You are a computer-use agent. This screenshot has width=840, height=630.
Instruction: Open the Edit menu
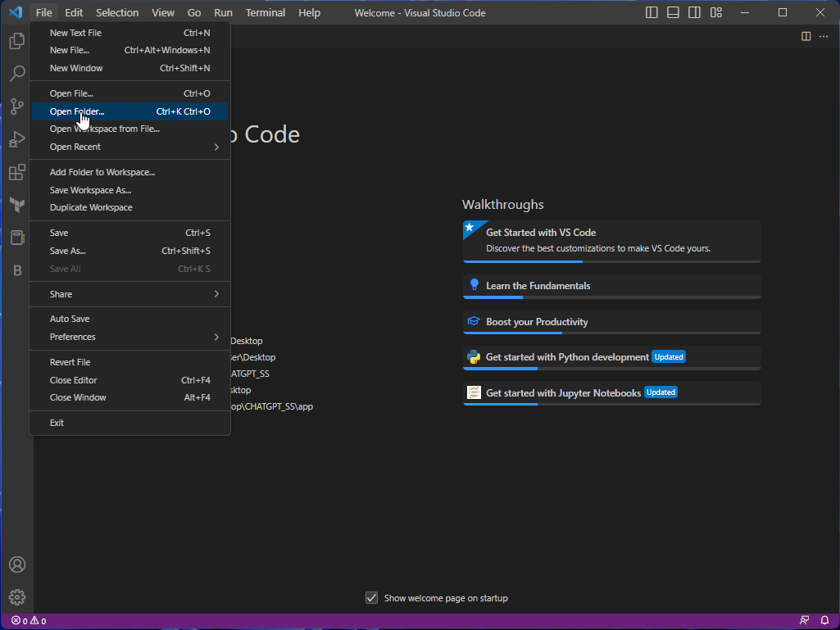pyautogui.click(x=74, y=12)
